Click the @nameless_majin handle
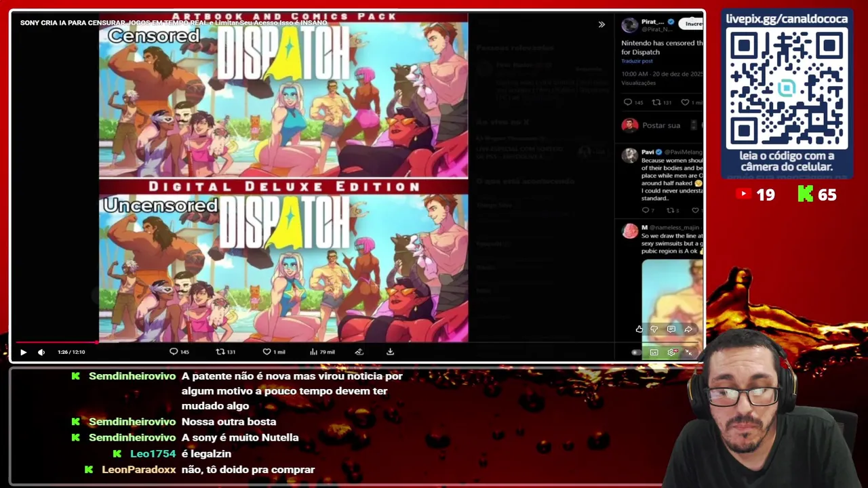868x488 pixels. [x=675, y=228]
